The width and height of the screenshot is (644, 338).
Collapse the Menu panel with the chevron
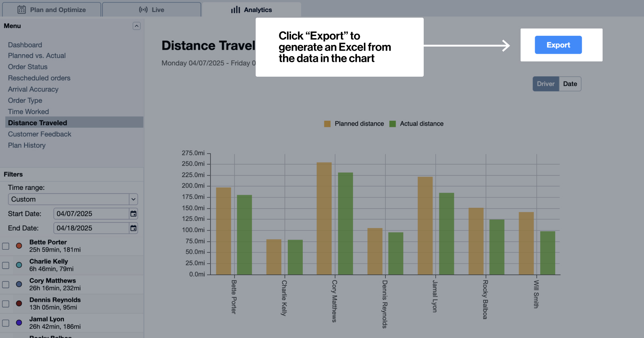coord(137,26)
